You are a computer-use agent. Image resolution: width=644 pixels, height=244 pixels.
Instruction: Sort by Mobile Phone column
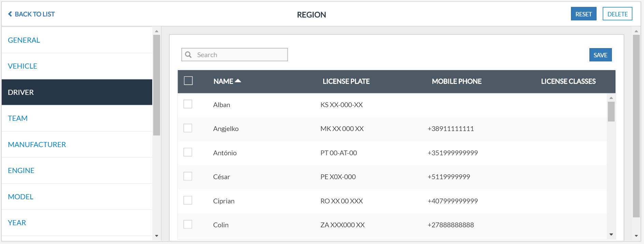coord(457,81)
